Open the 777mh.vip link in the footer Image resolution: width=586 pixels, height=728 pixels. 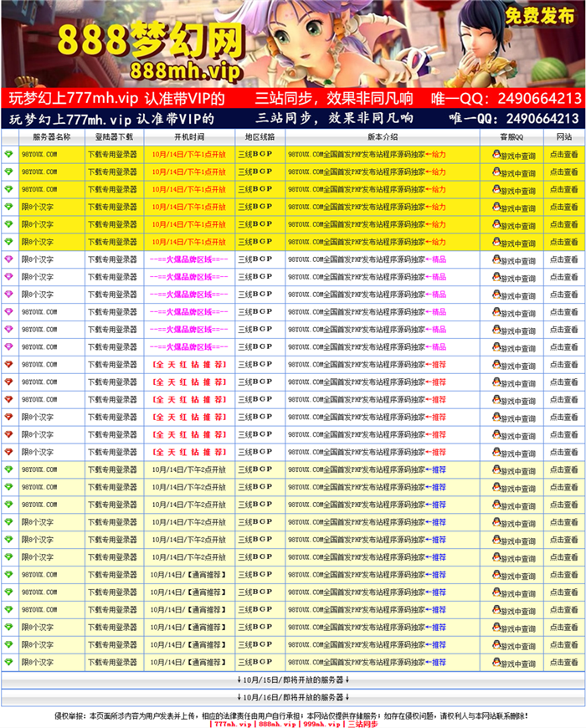233,723
